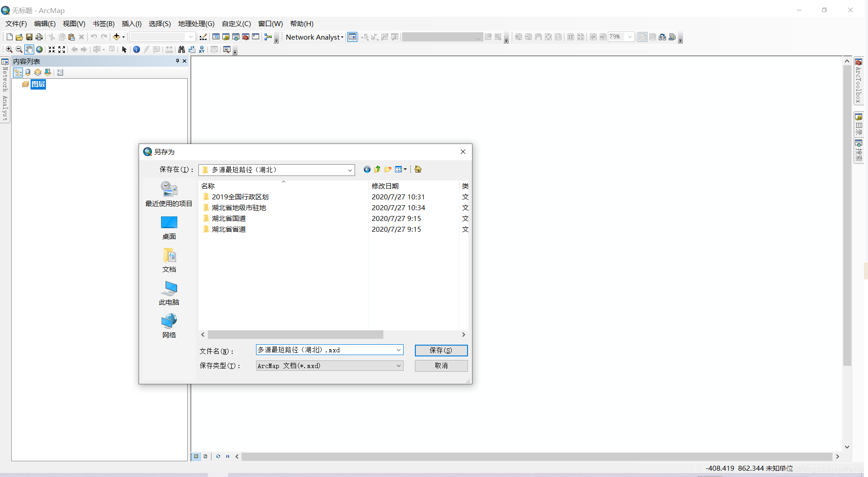Toggle Draft Mode on Layout toolbar
Viewport: 868px width, 477px height.
[x=643, y=37]
